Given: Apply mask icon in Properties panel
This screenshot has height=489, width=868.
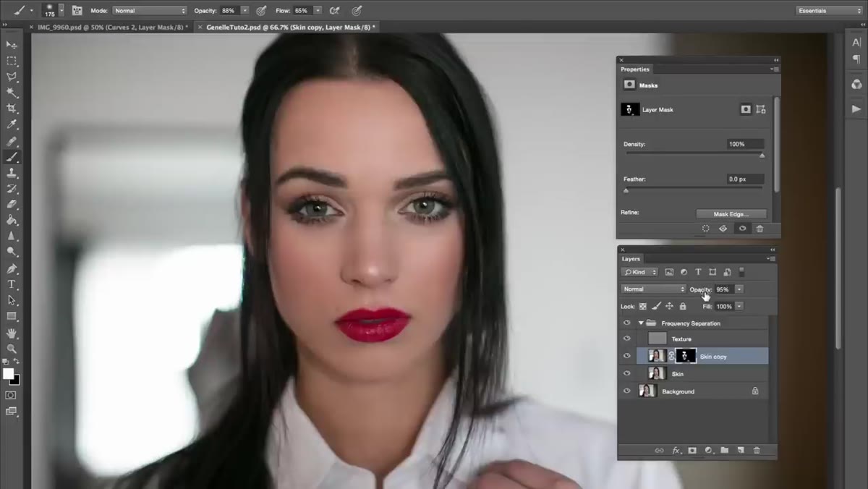Looking at the screenshot, I should pos(723,229).
